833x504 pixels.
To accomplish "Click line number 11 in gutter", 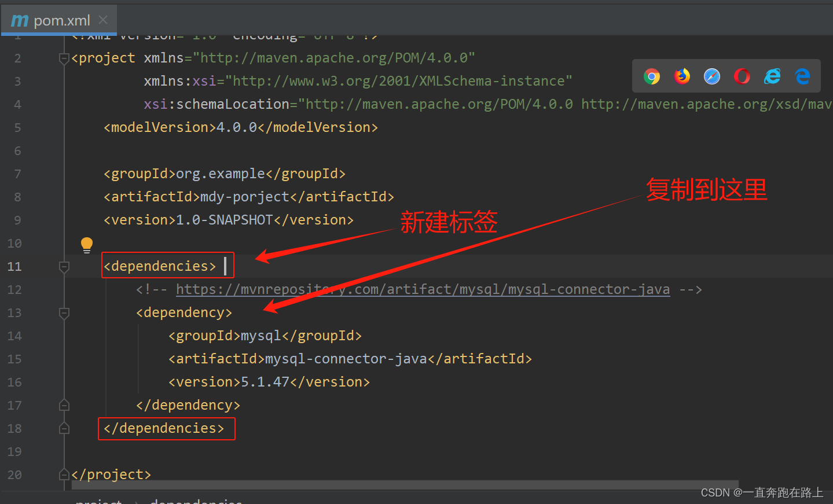I will pos(14,266).
